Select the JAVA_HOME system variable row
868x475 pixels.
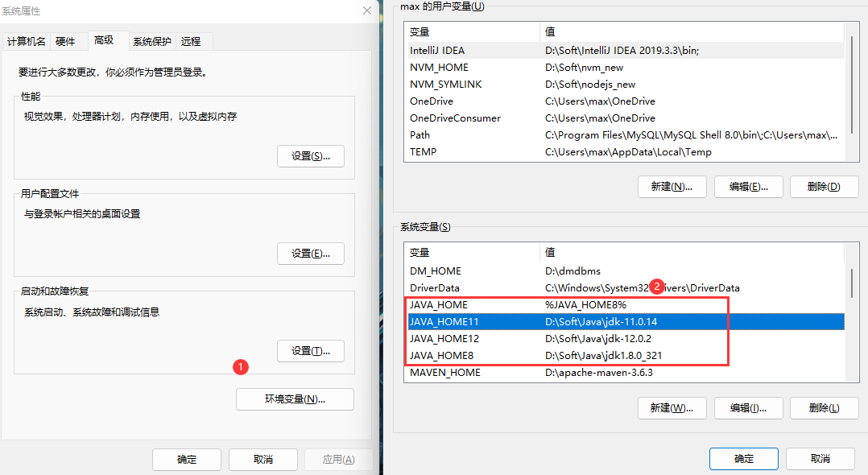625,305
